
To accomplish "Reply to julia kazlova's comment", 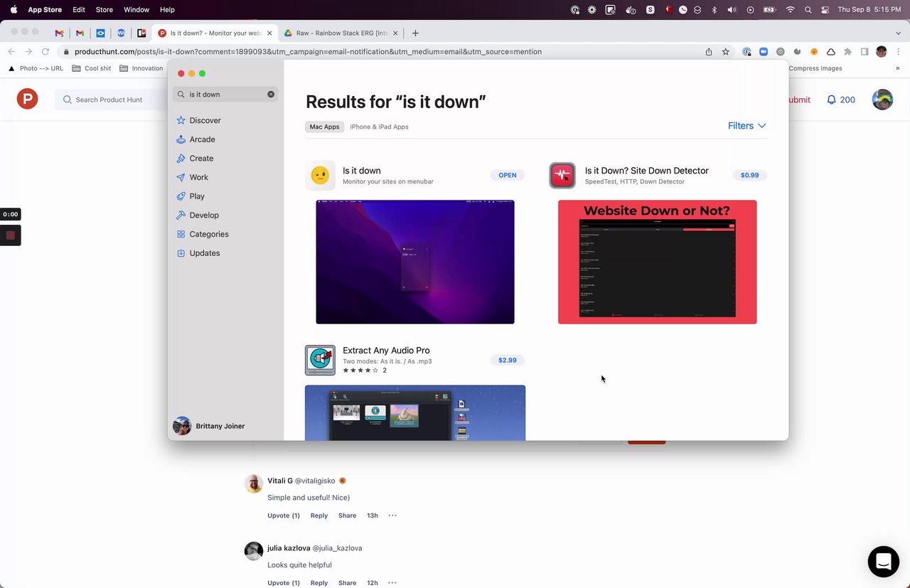I will (x=319, y=583).
